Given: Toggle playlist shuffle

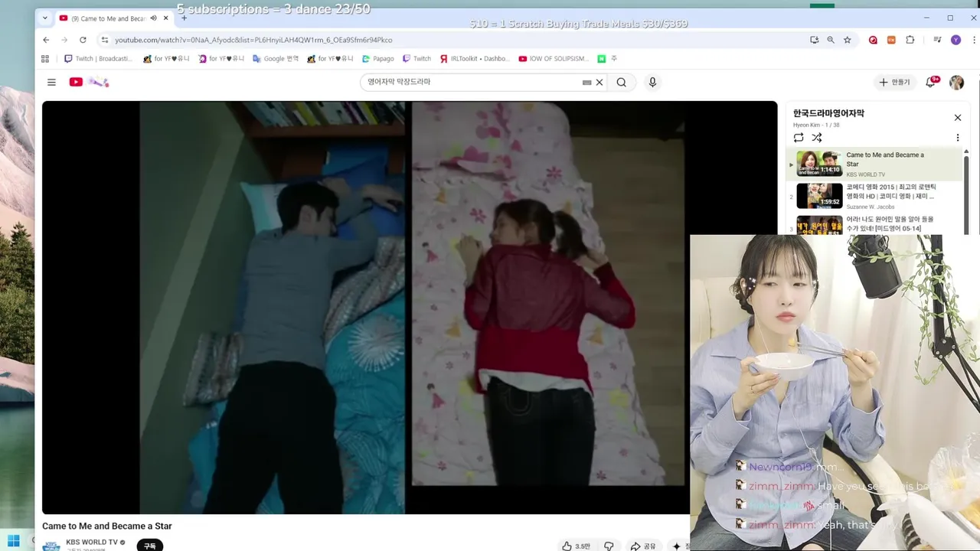Looking at the screenshot, I should pyautogui.click(x=817, y=138).
